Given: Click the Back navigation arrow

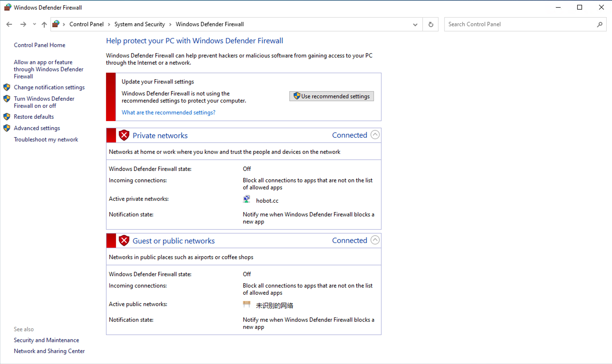Looking at the screenshot, I should [9, 24].
